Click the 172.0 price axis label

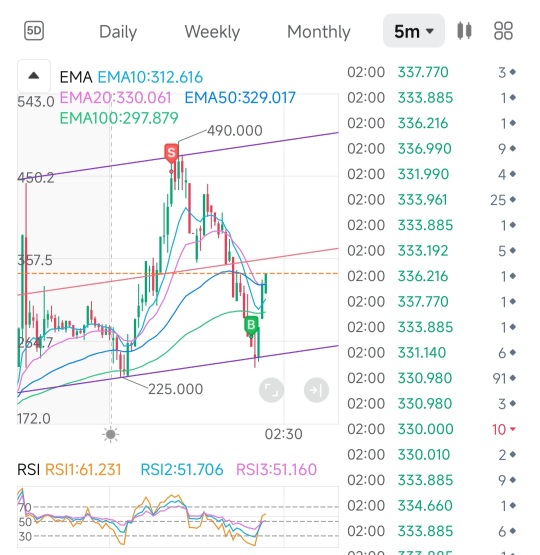click(34, 419)
